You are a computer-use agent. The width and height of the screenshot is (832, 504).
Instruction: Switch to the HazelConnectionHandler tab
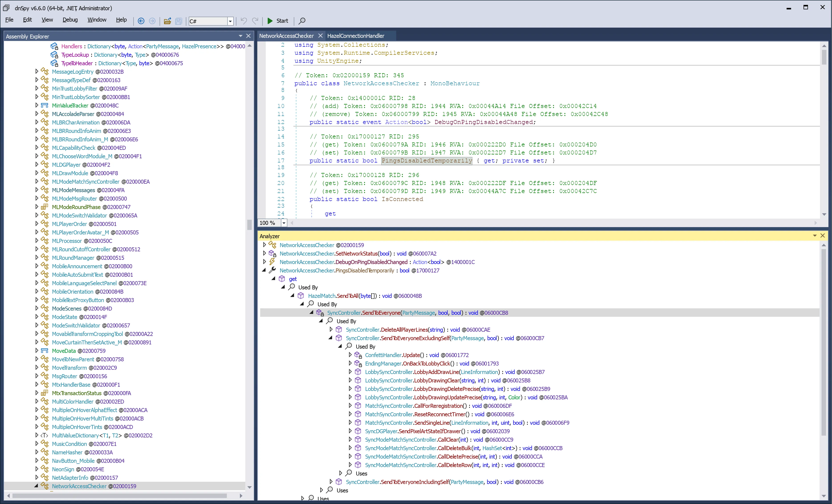coord(355,36)
